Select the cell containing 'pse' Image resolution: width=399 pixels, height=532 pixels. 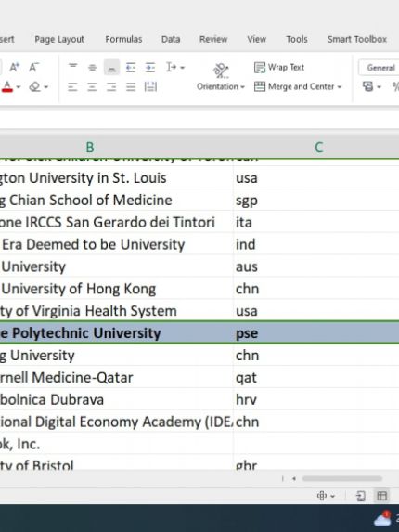point(315,333)
